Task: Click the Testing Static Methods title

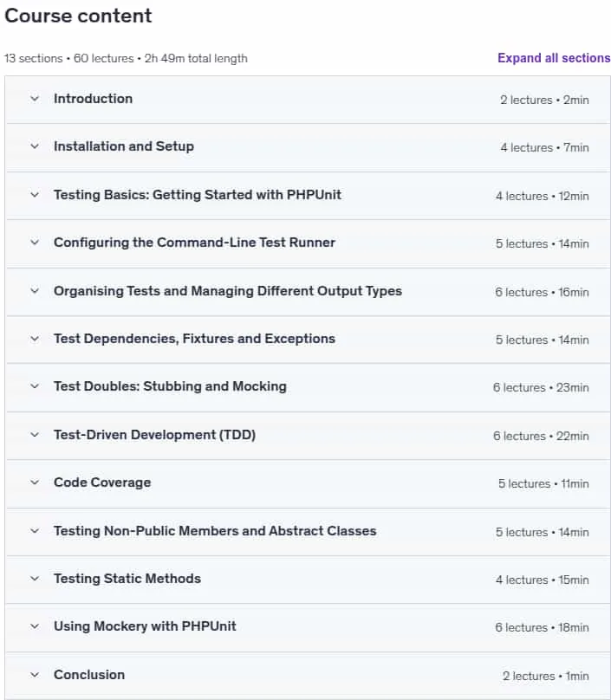Action: (x=127, y=579)
